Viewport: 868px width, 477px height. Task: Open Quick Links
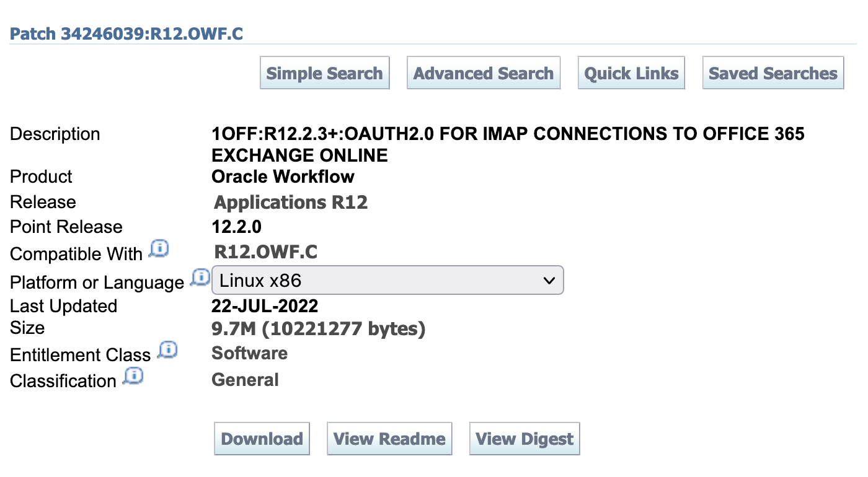pyautogui.click(x=631, y=73)
